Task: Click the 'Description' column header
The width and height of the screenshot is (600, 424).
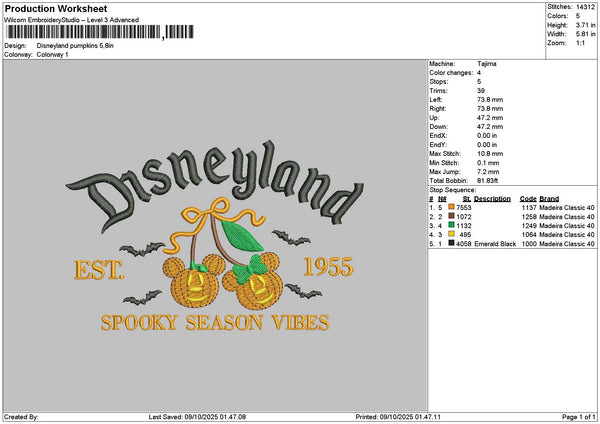Action: [x=492, y=199]
